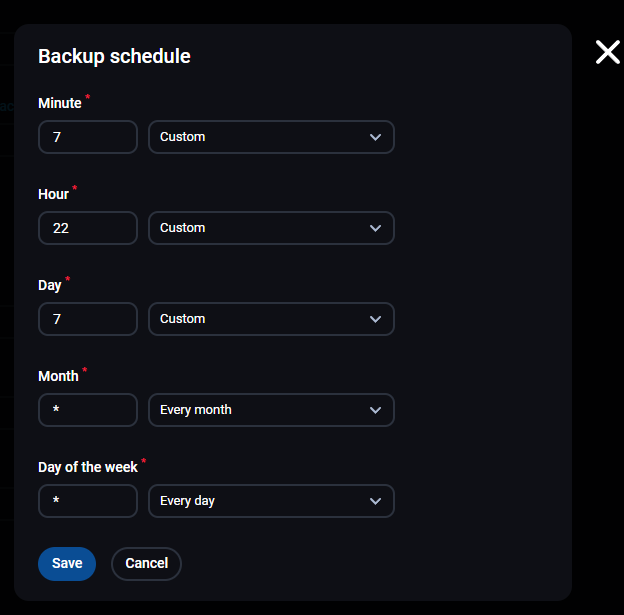Expand the Every day weekday dropdown
The image size is (624, 615).
(x=260, y=501)
